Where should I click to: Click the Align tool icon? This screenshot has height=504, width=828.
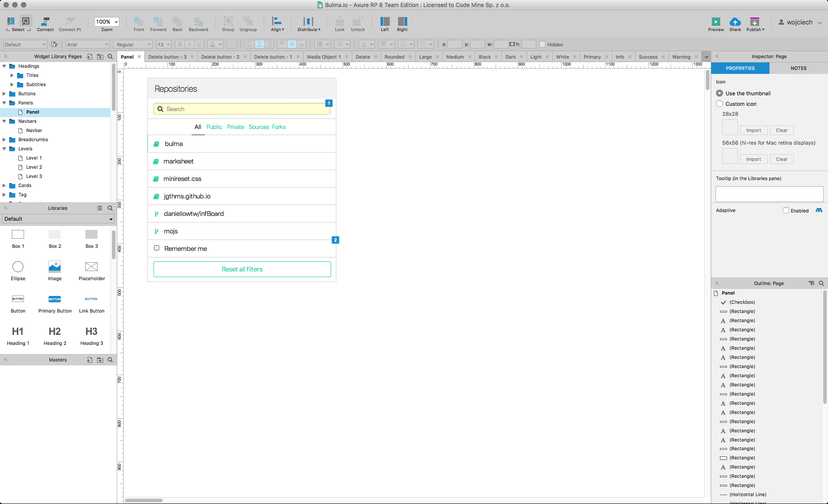click(277, 21)
